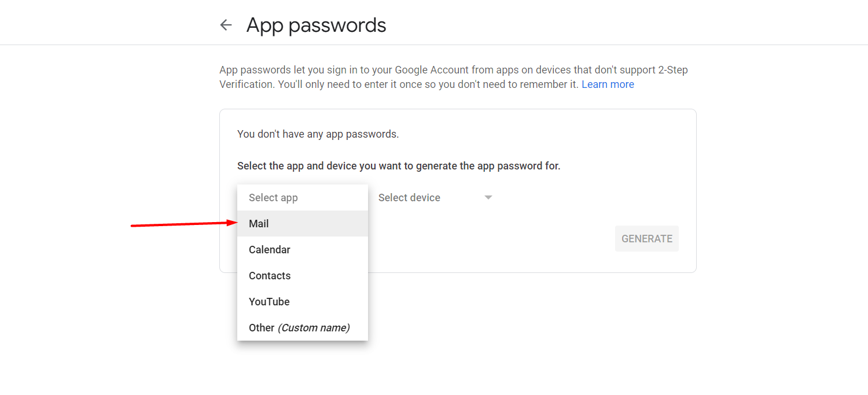Click the GENERATE button
The width and height of the screenshot is (868, 395).
click(x=647, y=238)
